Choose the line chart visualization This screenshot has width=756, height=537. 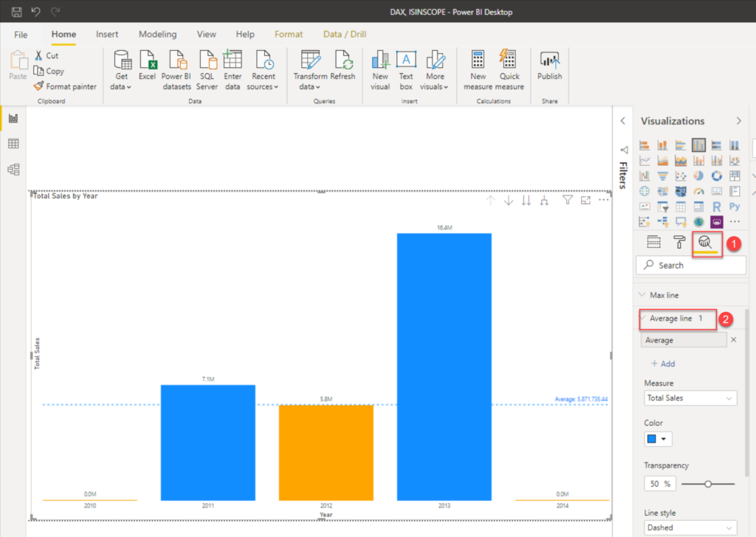645,160
